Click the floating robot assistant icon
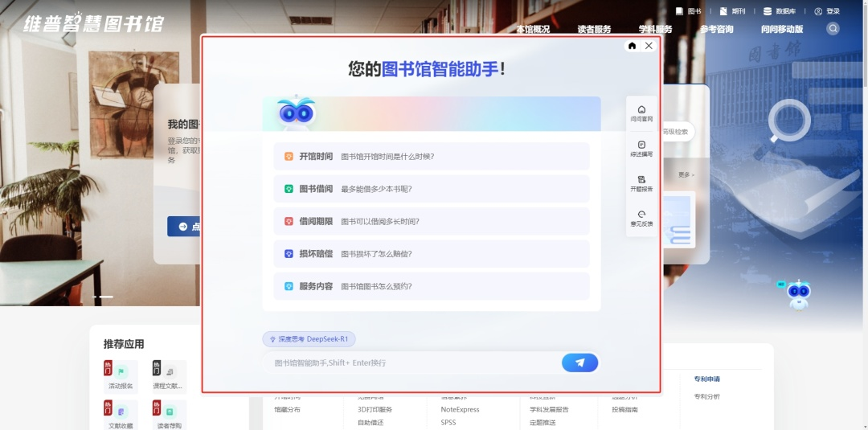This screenshot has width=868, height=430. coord(798,295)
